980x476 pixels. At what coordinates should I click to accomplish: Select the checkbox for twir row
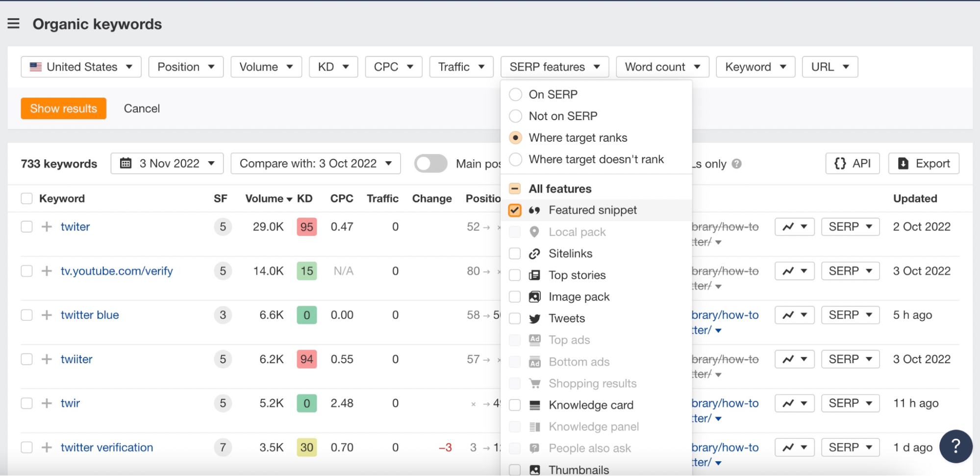[x=26, y=403]
